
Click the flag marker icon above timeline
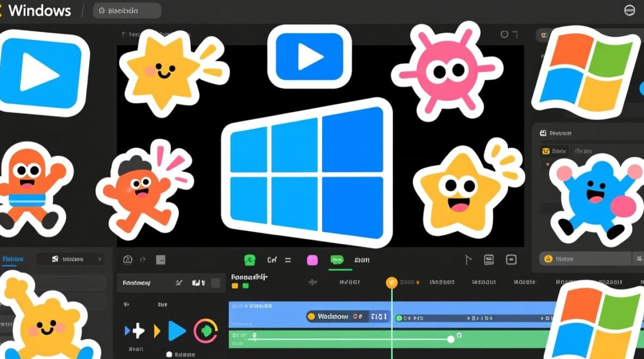coord(469,260)
